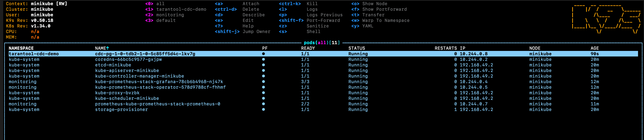Screen dimensions: 644x140
Task: Select the etcd-minikube pod row
Action: click(x=323, y=65)
